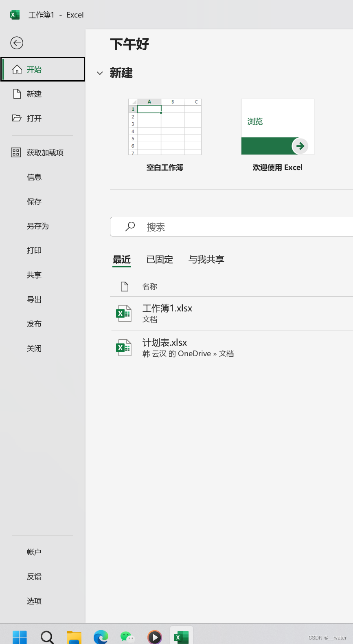Viewport: 353px width, 644px height.
Task: Select 新建 in the sidebar
Action: (x=43, y=94)
